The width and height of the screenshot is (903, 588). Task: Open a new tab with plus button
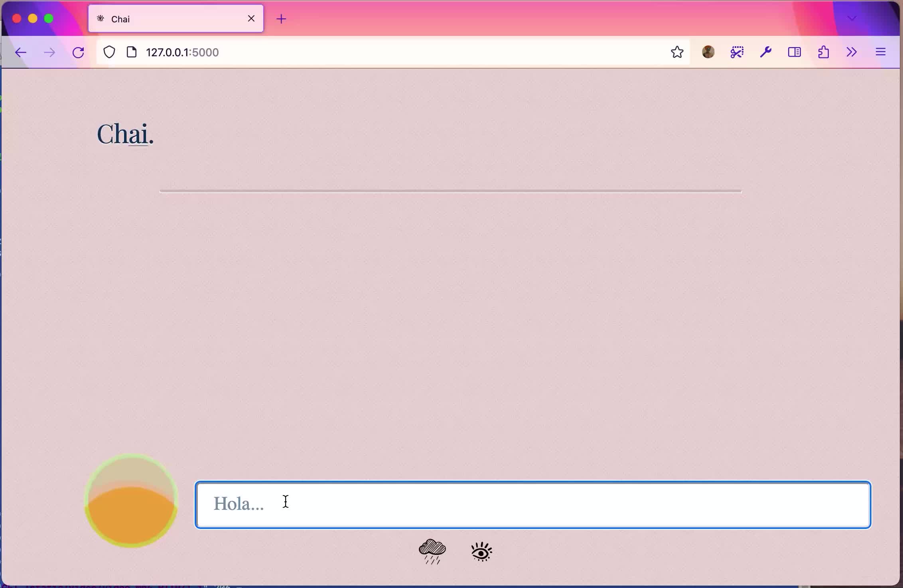[x=281, y=19]
